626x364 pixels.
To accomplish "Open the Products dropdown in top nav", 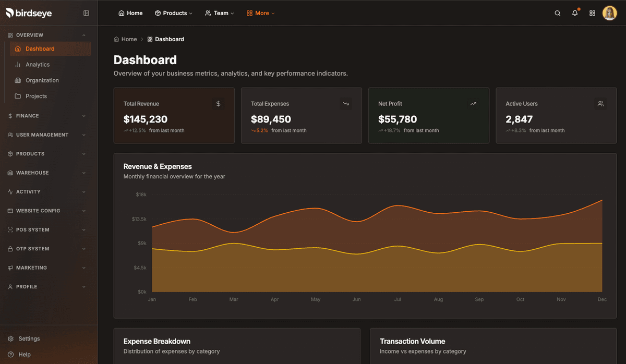I will (174, 13).
